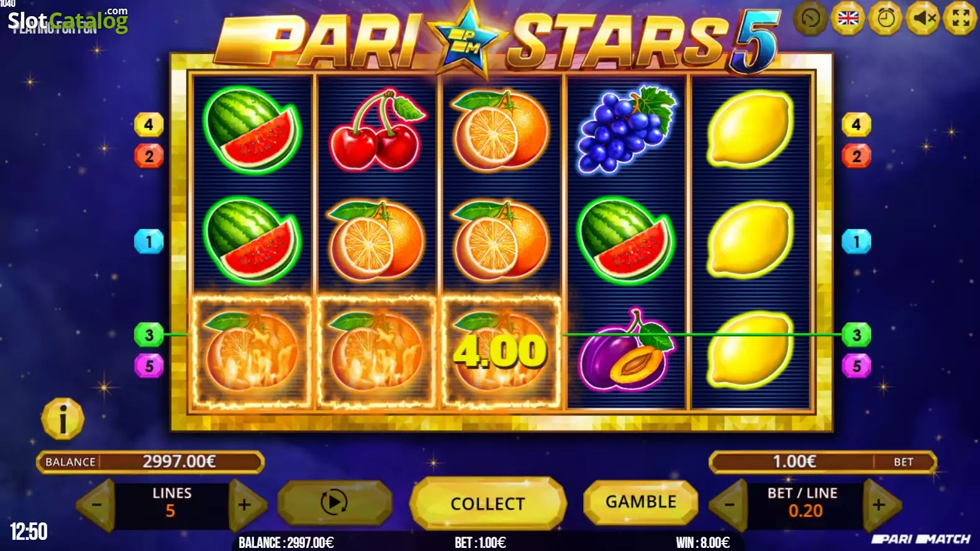Enter fullscreen mode icon

(960, 19)
